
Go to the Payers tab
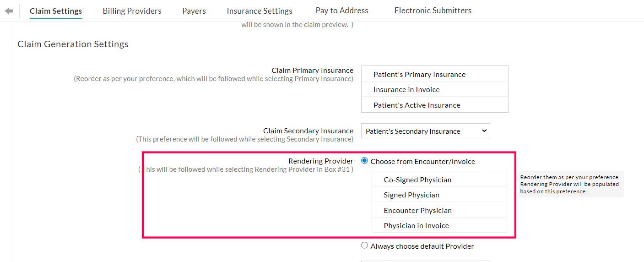coord(194,11)
